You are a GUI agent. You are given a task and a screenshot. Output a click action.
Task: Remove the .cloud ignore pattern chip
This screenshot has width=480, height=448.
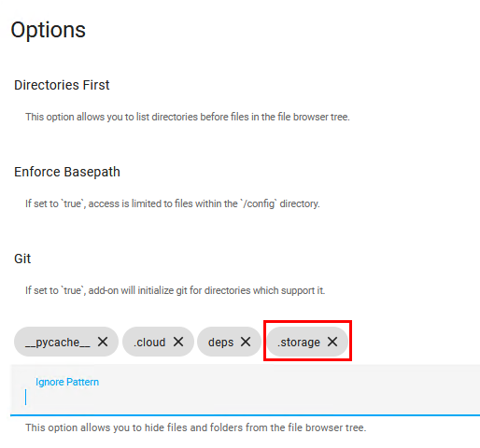pyautogui.click(x=178, y=342)
